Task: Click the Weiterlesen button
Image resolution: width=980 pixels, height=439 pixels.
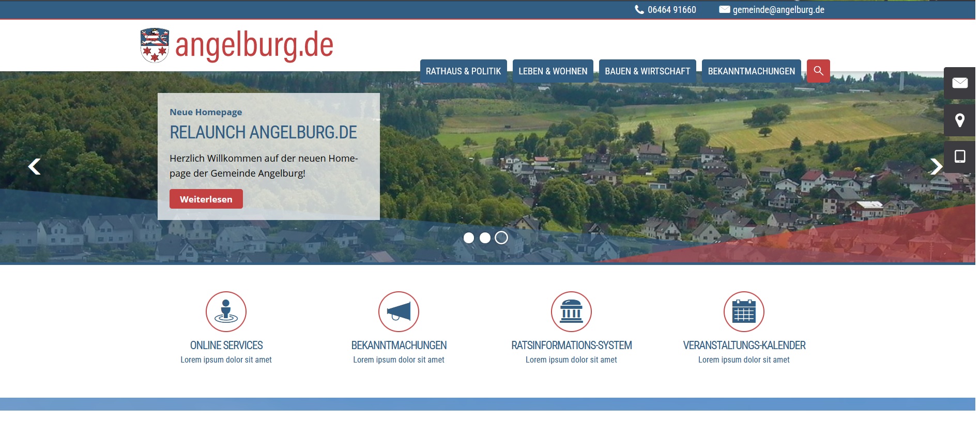Action: pos(206,199)
